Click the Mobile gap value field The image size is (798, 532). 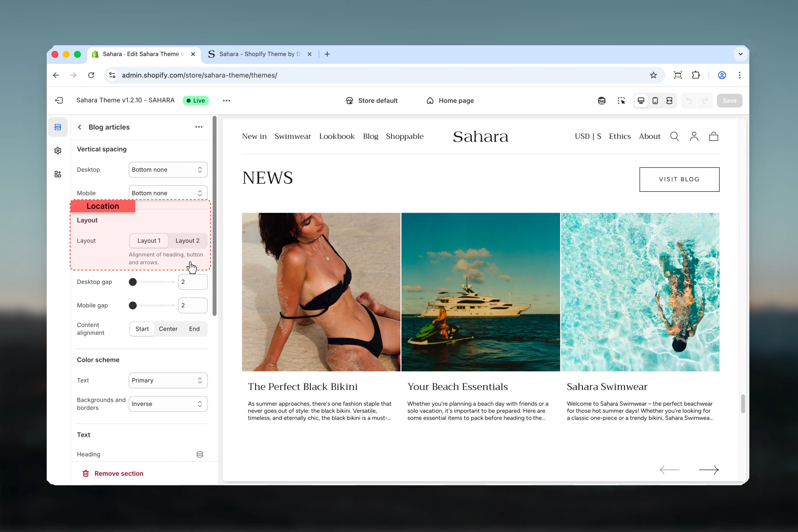click(193, 305)
